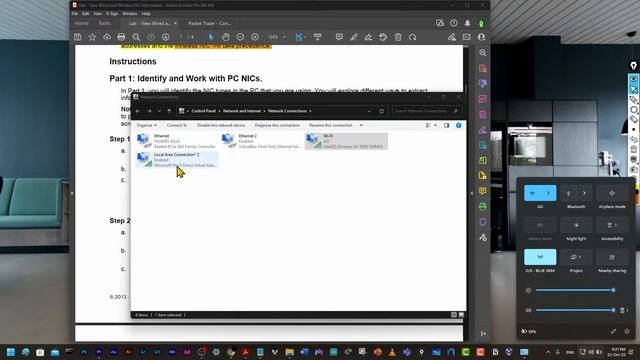Toggle Bluetooth in quick settings

(x=568, y=193)
